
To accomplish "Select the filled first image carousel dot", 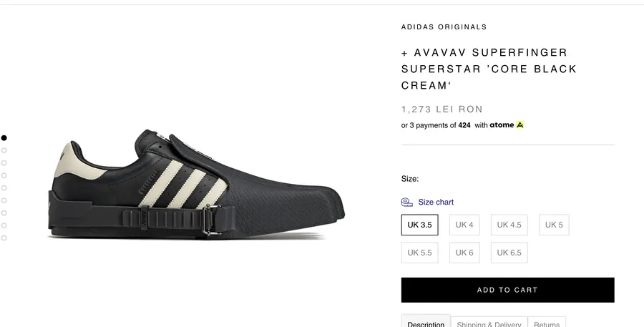I will point(4,138).
